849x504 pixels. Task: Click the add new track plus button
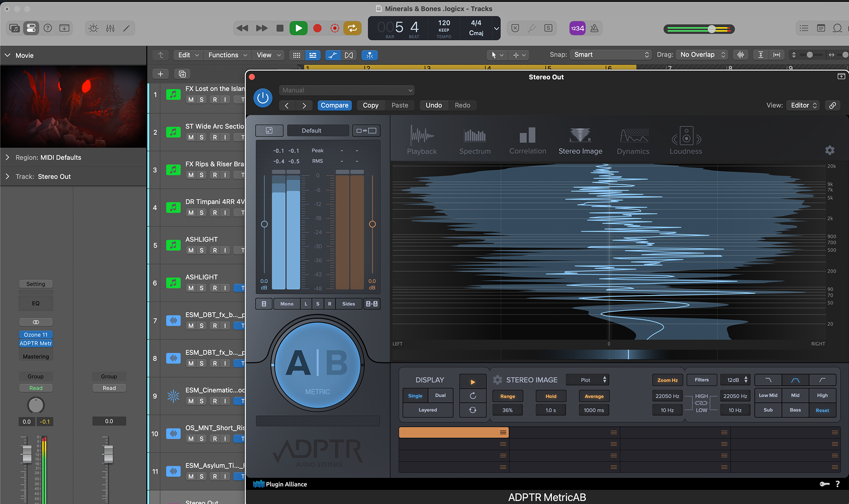(161, 74)
